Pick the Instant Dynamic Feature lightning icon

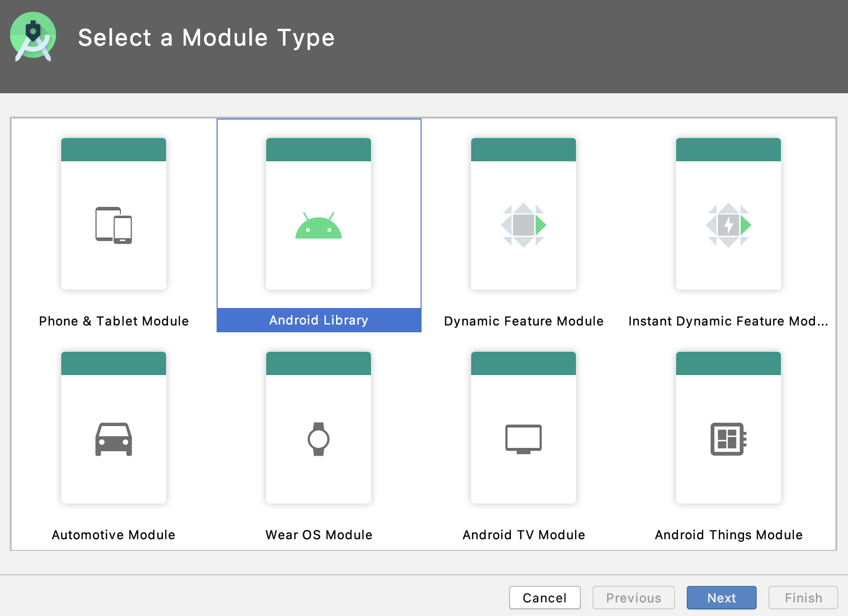(729, 225)
